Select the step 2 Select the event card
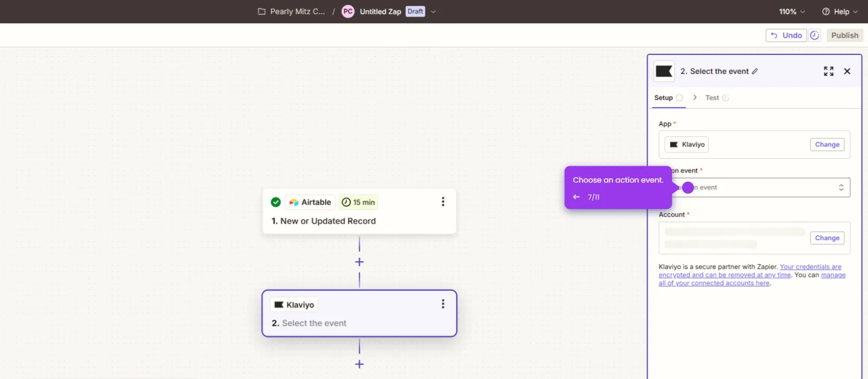 (359, 314)
